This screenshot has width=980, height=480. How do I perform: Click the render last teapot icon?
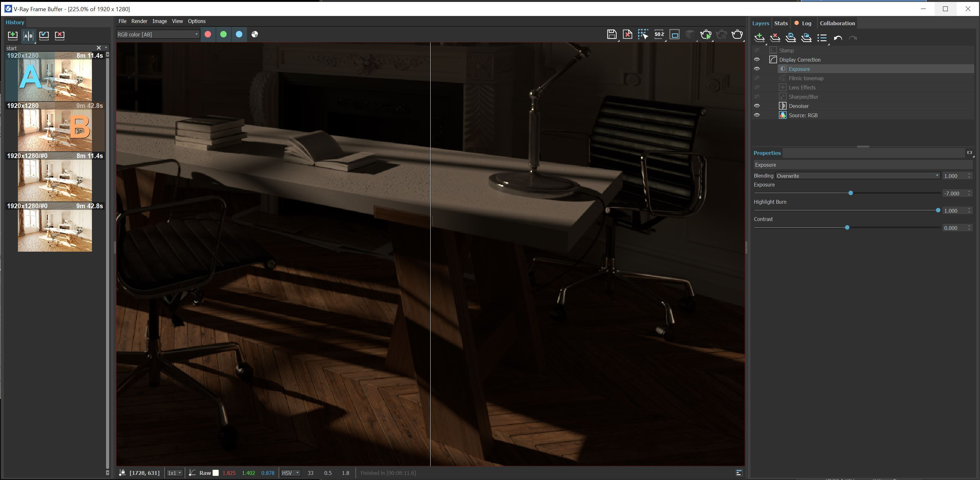click(x=737, y=34)
